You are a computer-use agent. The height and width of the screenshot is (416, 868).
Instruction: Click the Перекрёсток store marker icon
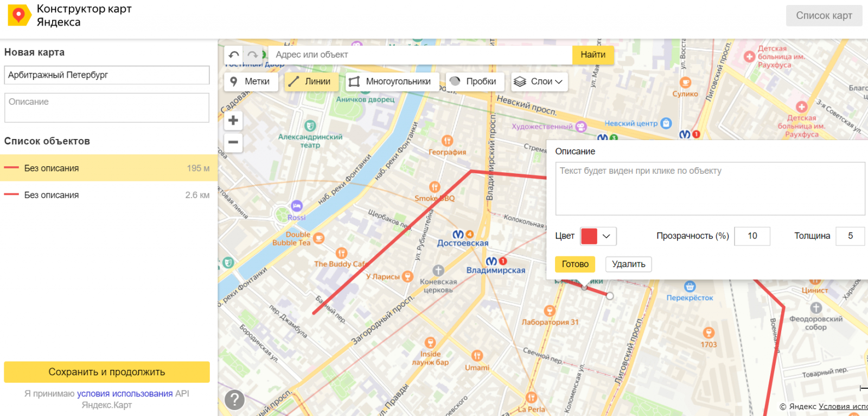coord(690,286)
